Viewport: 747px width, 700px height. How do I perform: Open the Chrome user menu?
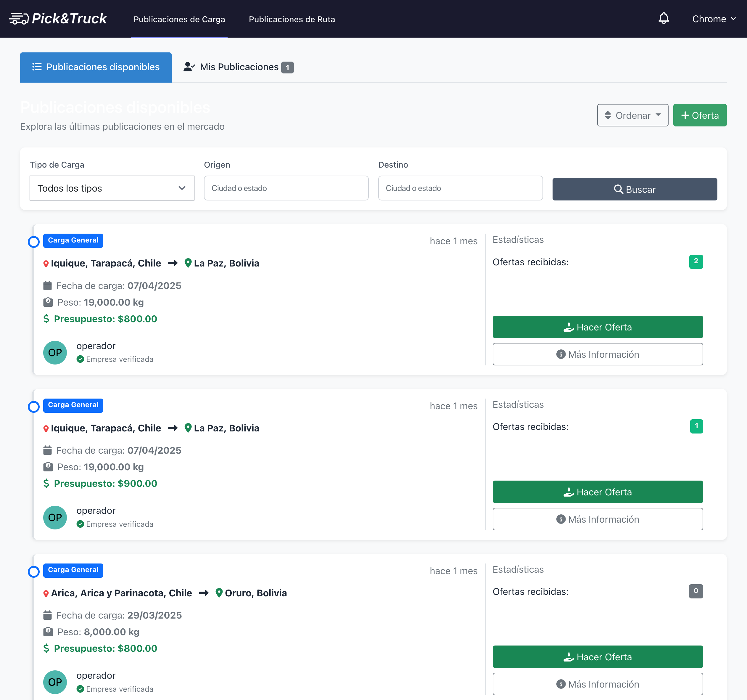713,19
